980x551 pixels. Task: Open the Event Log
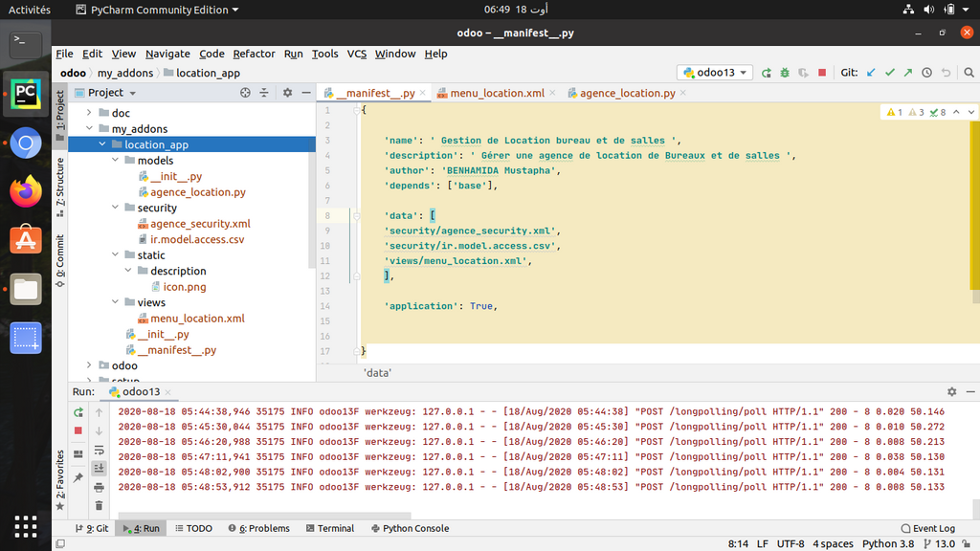pos(927,528)
